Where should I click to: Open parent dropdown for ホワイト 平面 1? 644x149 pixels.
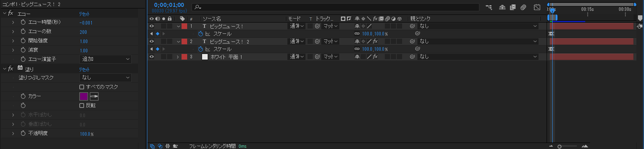[x=478, y=57]
